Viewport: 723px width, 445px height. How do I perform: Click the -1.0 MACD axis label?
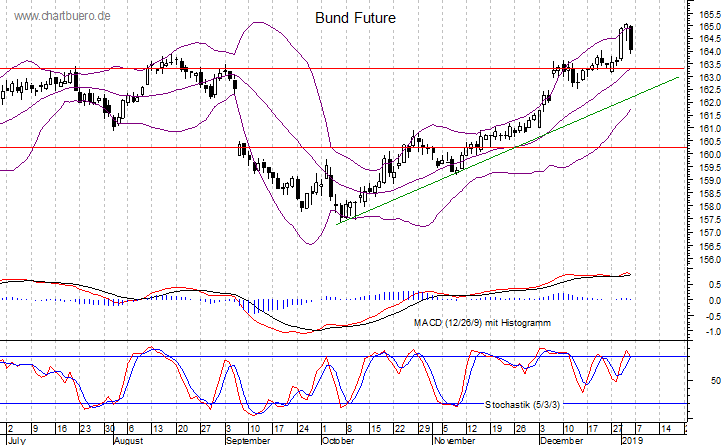click(714, 332)
